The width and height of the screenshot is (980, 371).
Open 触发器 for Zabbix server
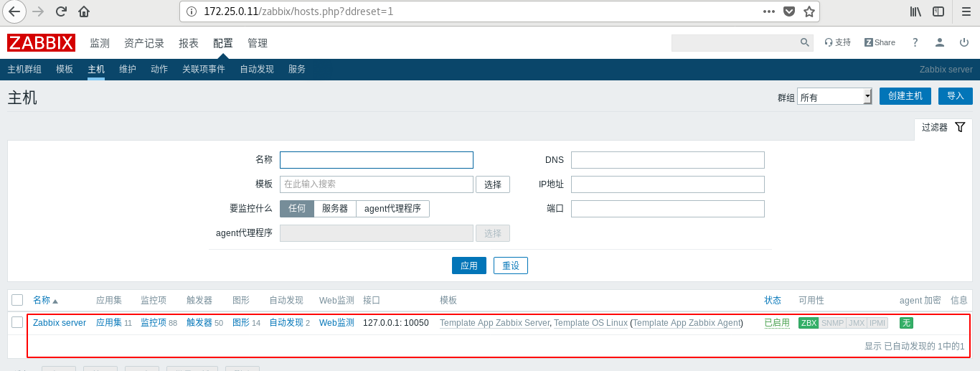[x=199, y=323]
